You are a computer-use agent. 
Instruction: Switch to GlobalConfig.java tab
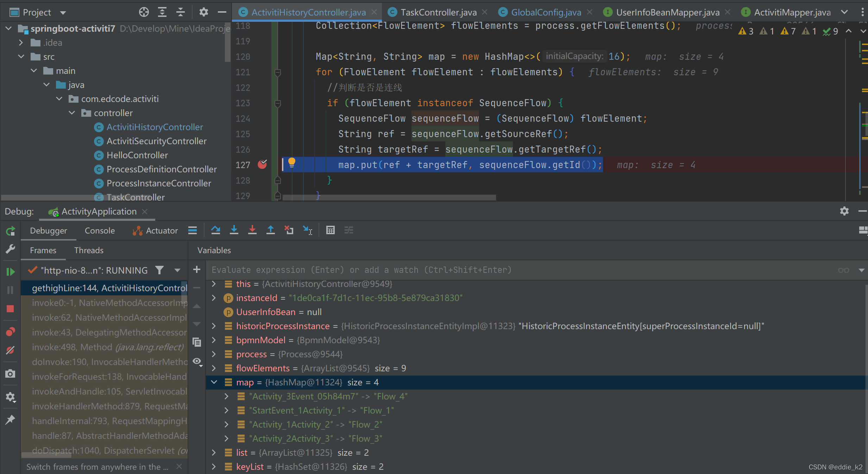coord(546,12)
